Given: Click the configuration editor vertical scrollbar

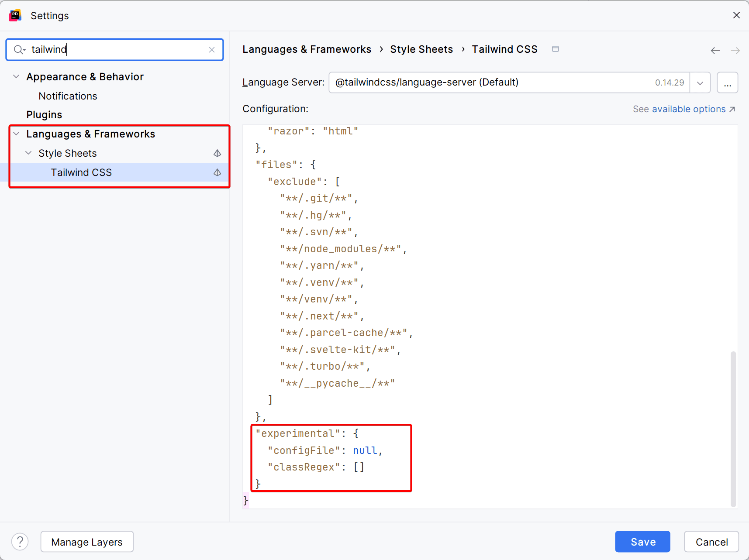Looking at the screenshot, I should tap(733, 428).
